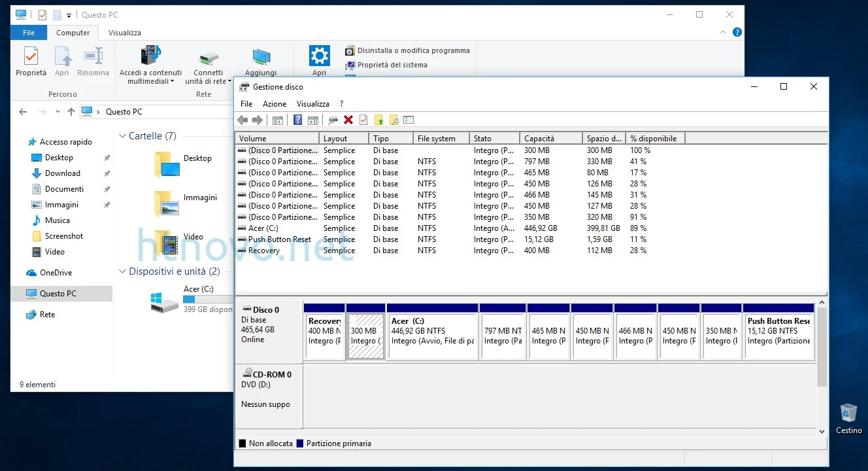Click scroll down arrow in Gestione disco graphical pane
The image size is (868, 471).
pyautogui.click(x=822, y=432)
